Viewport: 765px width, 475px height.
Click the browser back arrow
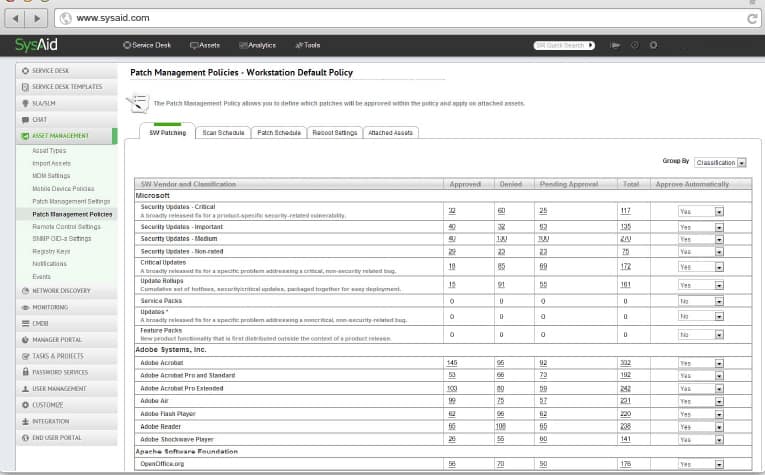tap(15, 19)
